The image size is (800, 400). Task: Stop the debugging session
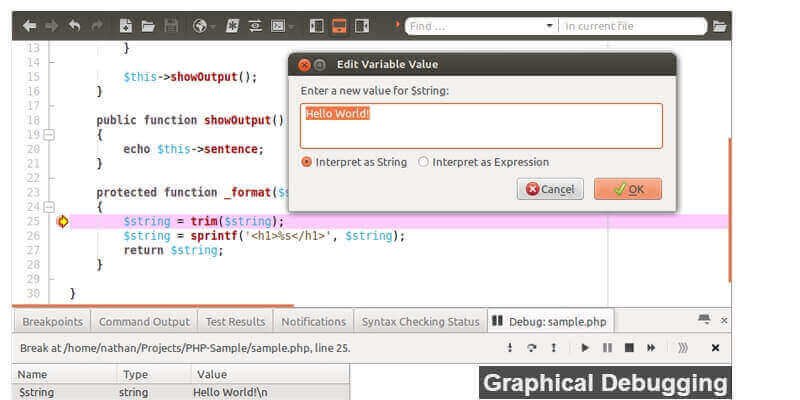pyautogui.click(x=629, y=348)
